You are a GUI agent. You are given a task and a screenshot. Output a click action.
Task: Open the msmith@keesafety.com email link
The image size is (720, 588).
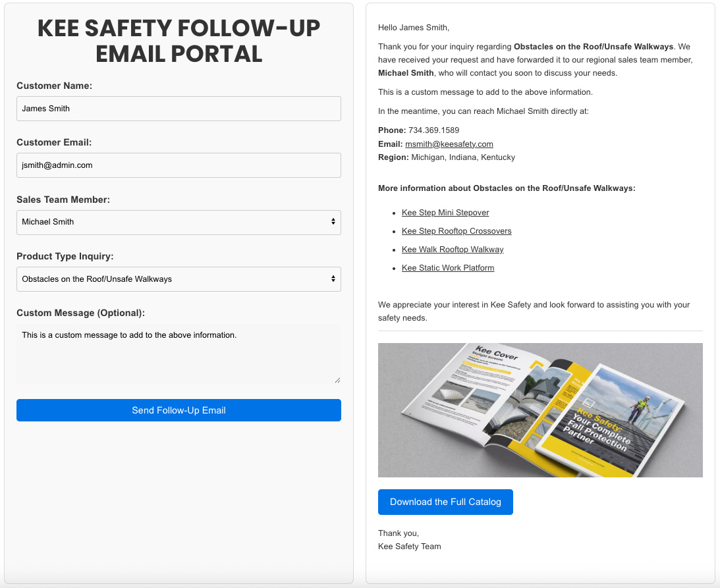[449, 144]
